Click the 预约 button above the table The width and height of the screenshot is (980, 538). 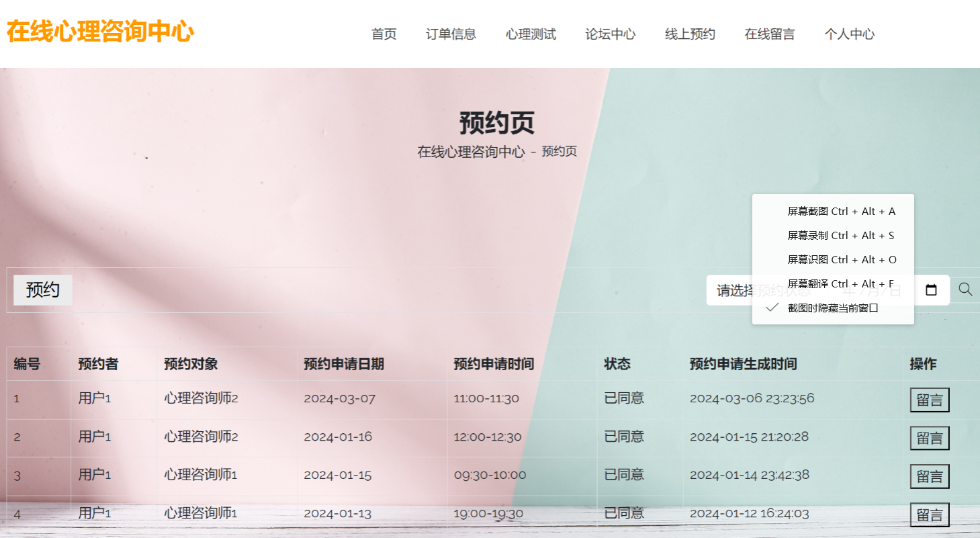[x=42, y=289]
